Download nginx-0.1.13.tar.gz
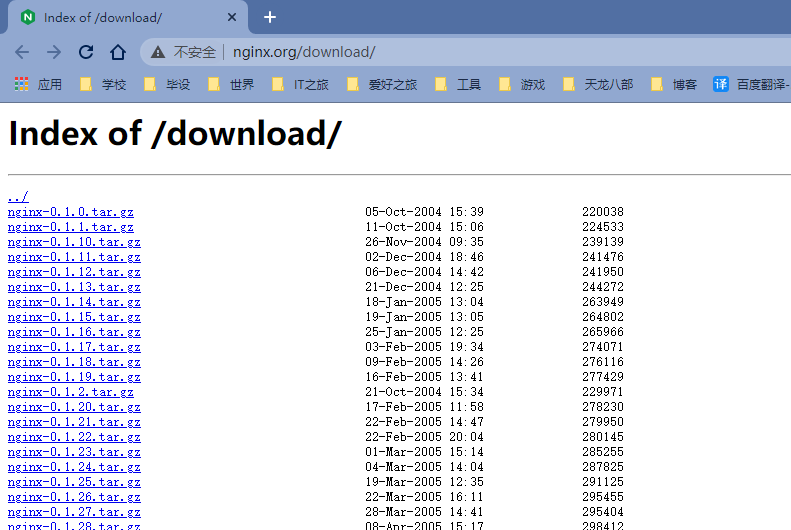Screen dimensions: 791x530 point(74,287)
